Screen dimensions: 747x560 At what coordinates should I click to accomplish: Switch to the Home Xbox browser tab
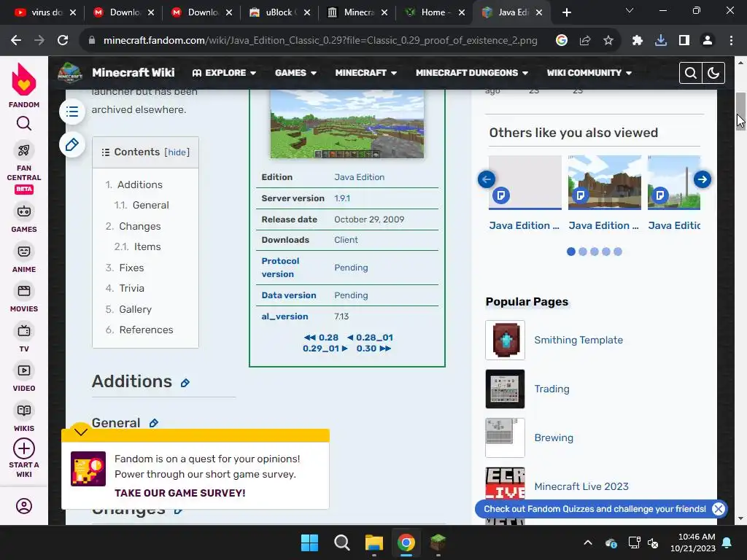point(433,12)
